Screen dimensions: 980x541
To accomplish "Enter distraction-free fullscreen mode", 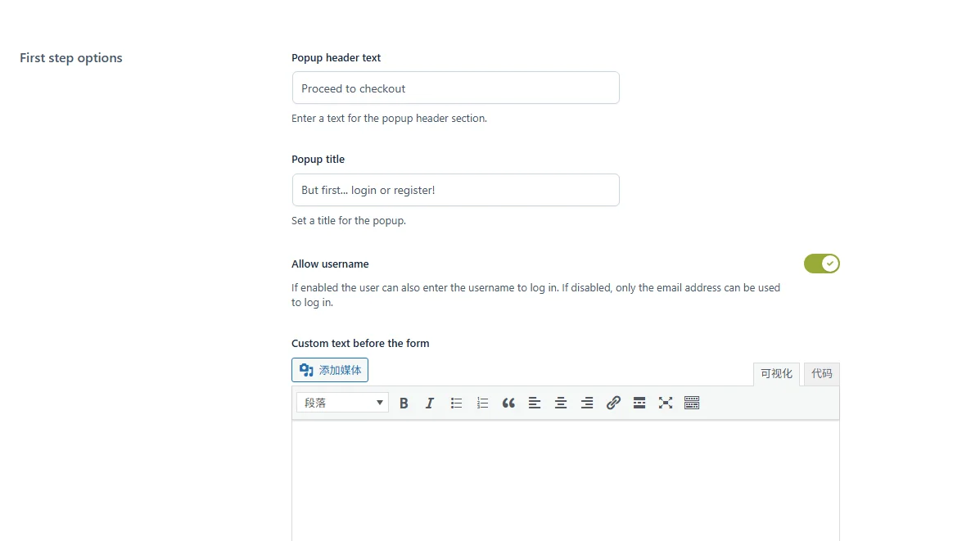I will point(666,403).
